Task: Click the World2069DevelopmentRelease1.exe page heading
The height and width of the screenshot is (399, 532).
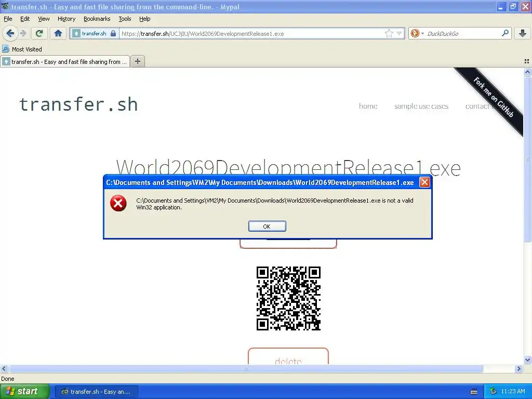Action: click(x=288, y=167)
